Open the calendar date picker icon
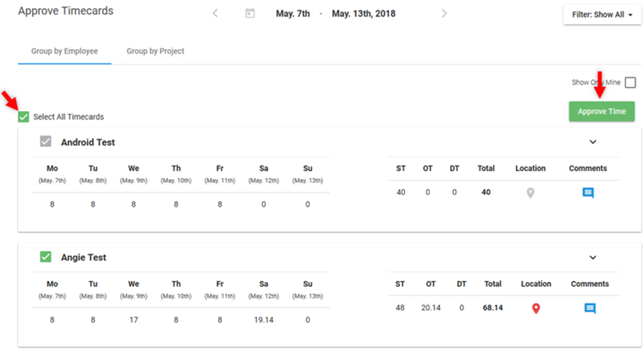The height and width of the screenshot is (350, 644). 250,13
